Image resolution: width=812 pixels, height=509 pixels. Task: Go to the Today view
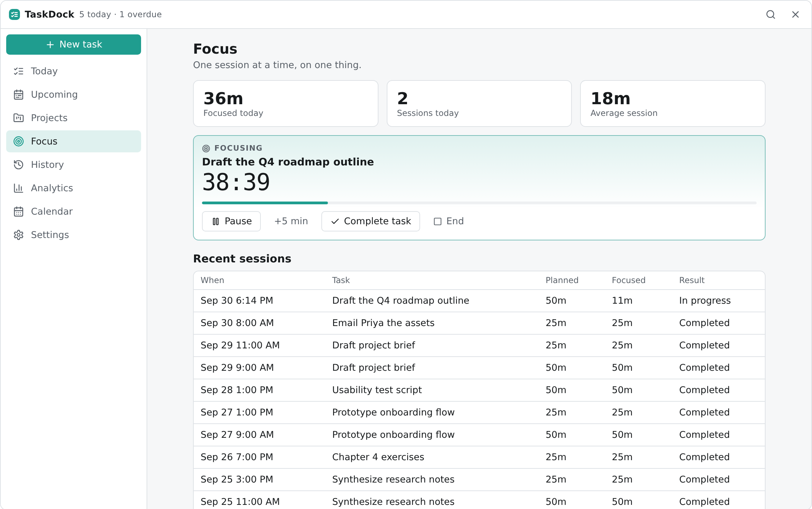pos(74,71)
